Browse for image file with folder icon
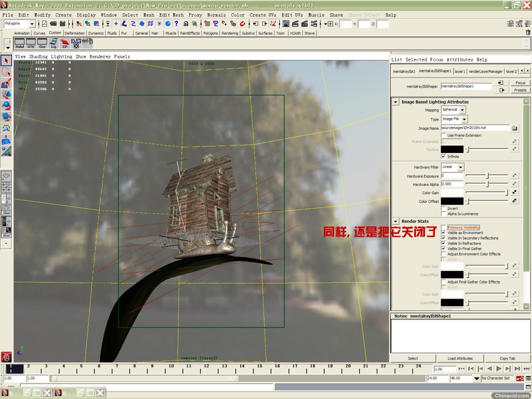Image resolution: width=532 pixels, height=399 pixels. [515, 128]
